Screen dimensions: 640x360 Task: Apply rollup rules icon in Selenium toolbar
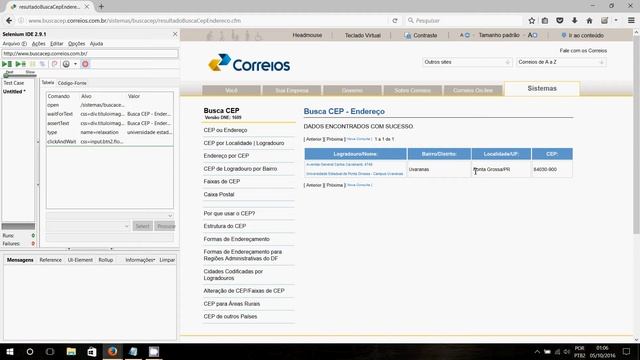(x=54, y=64)
